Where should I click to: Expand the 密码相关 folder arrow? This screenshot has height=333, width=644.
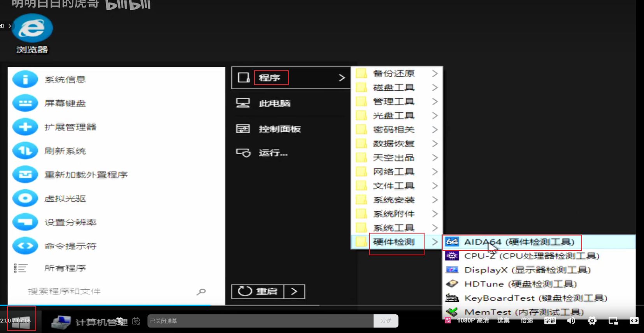point(435,129)
